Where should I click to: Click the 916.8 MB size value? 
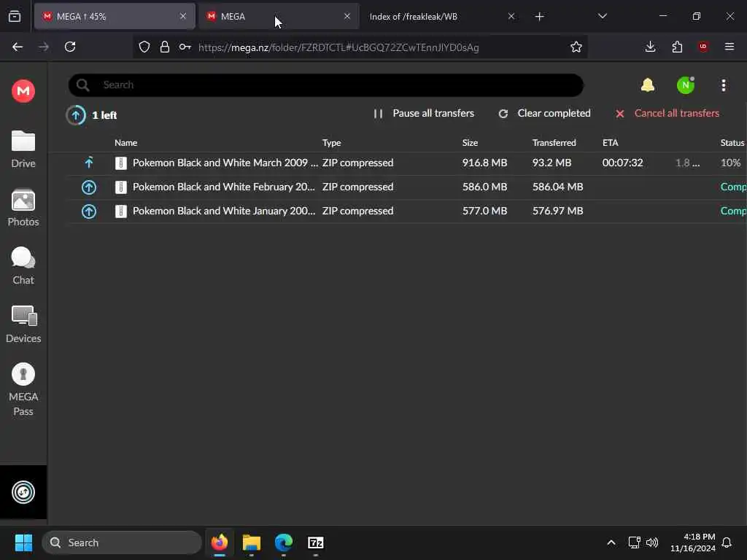point(484,163)
